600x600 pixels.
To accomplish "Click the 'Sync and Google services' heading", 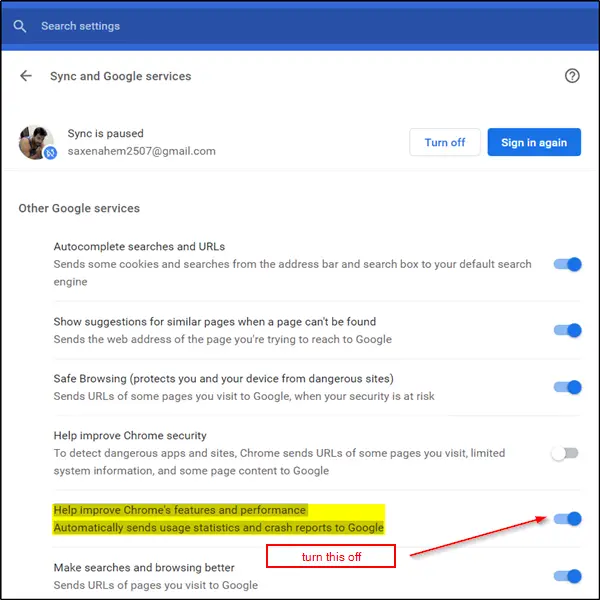I will click(x=121, y=76).
